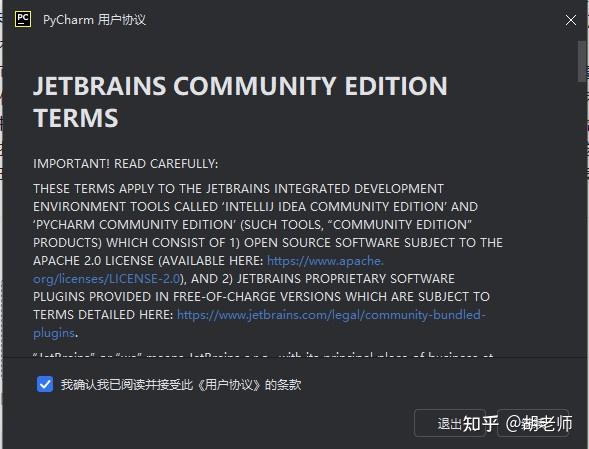Click the IMPORTANT! READ CAREFULLY text

[x=125, y=164]
